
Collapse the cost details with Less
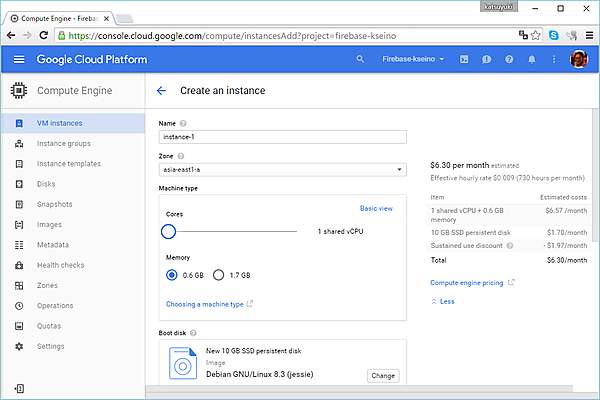tap(442, 301)
